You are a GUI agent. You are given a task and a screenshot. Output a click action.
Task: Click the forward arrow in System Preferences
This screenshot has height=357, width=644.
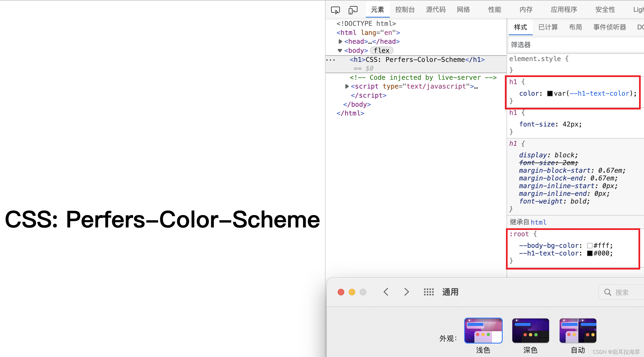pyautogui.click(x=406, y=292)
